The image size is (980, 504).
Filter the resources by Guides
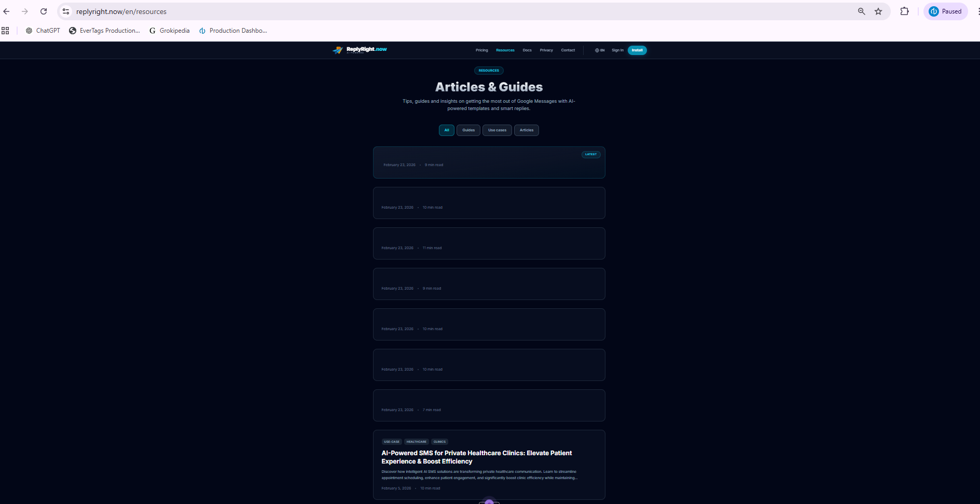pyautogui.click(x=468, y=130)
